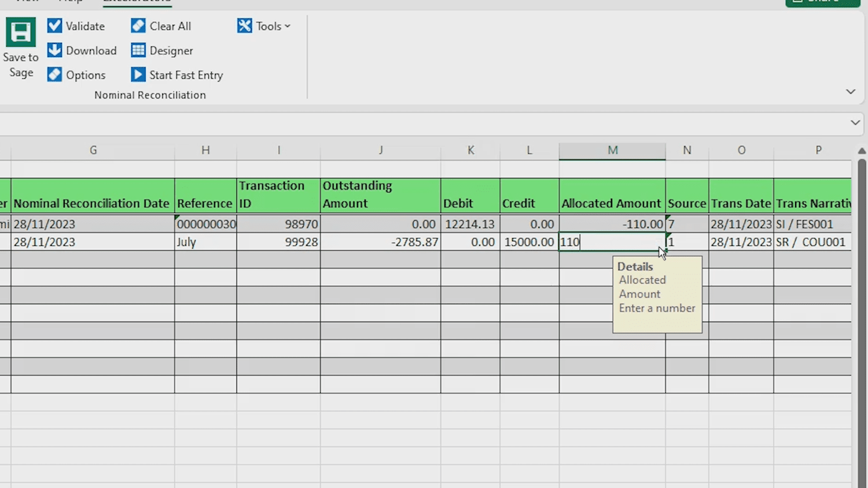The height and width of the screenshot is (488, 868).
Task: Expand the formula bar
Action: 855,123
